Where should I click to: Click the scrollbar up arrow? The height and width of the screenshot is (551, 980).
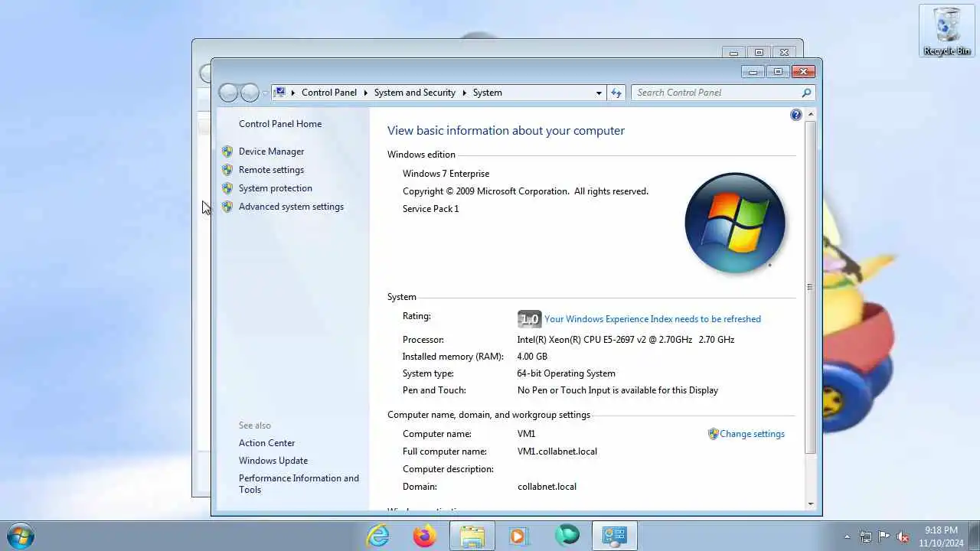point(811,115)
